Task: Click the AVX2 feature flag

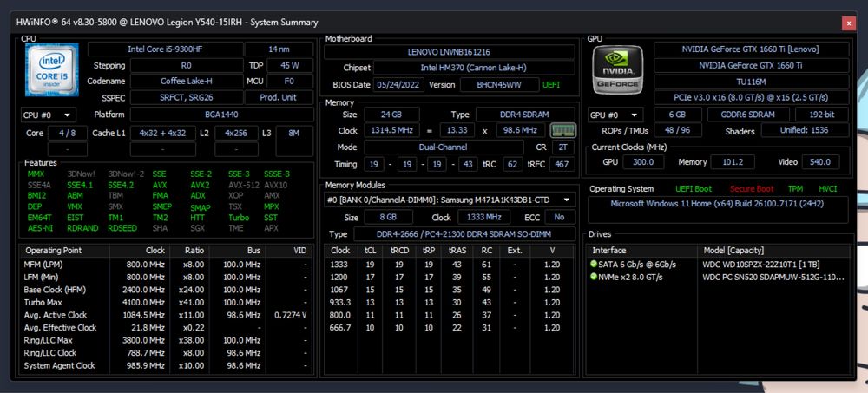Action: pyautogui.click(x=200, y=185)
